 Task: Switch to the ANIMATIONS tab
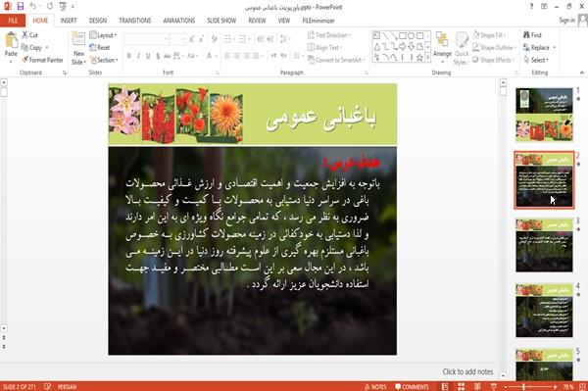tap(179, 21)
